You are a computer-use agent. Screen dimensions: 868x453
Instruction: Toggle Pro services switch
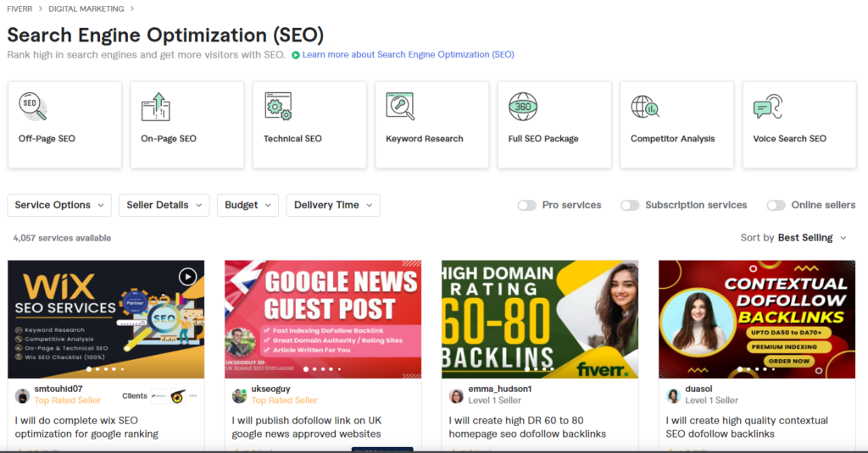tap(527, 205)
